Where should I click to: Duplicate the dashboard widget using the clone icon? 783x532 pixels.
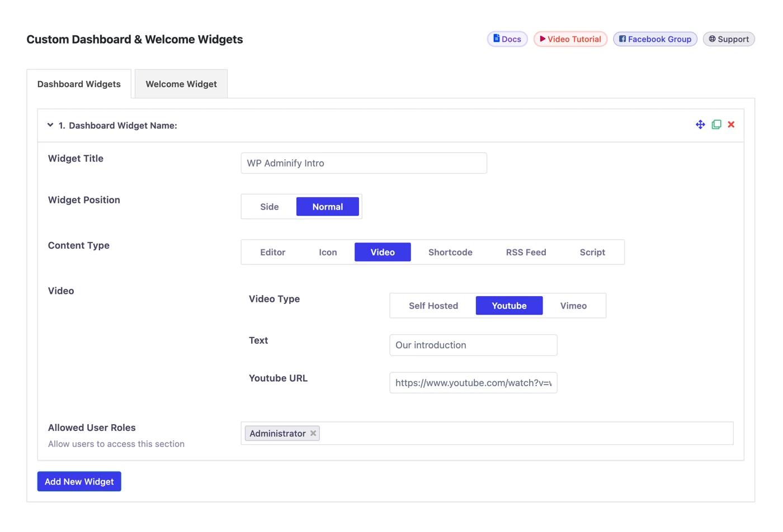coord(716,125)
